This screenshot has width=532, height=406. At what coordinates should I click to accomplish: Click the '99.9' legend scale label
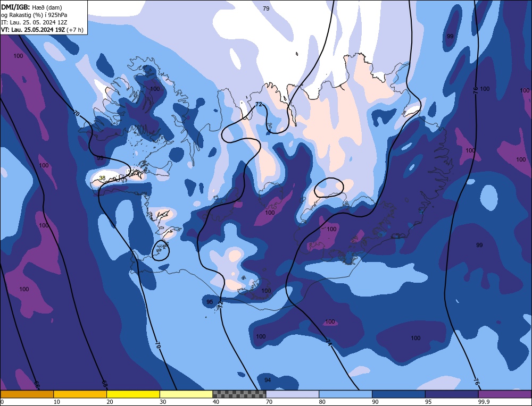tap(484, 402)
